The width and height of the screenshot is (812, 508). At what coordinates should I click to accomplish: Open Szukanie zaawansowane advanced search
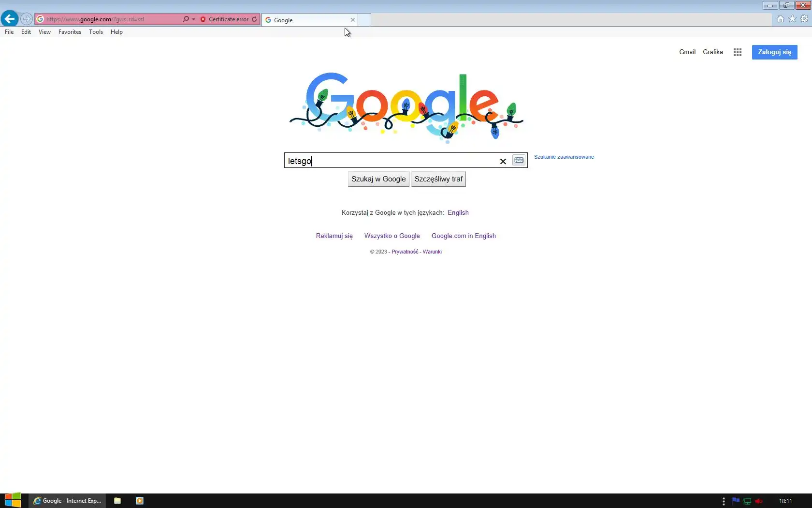(564, 157)
